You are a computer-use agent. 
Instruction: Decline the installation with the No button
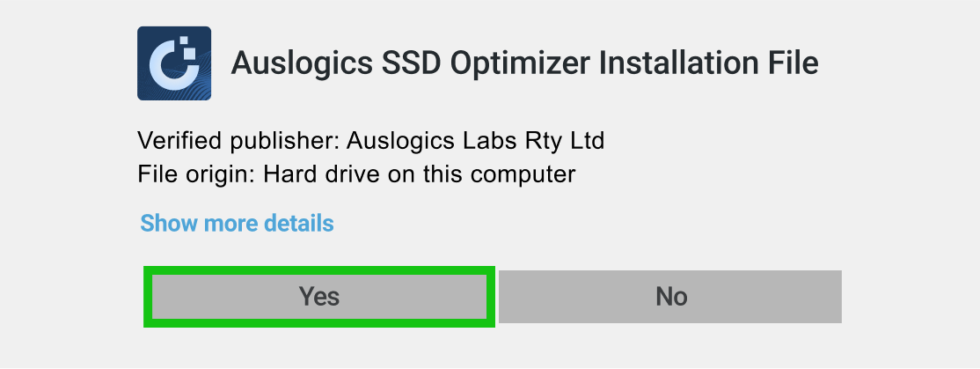tap(670, 296)
